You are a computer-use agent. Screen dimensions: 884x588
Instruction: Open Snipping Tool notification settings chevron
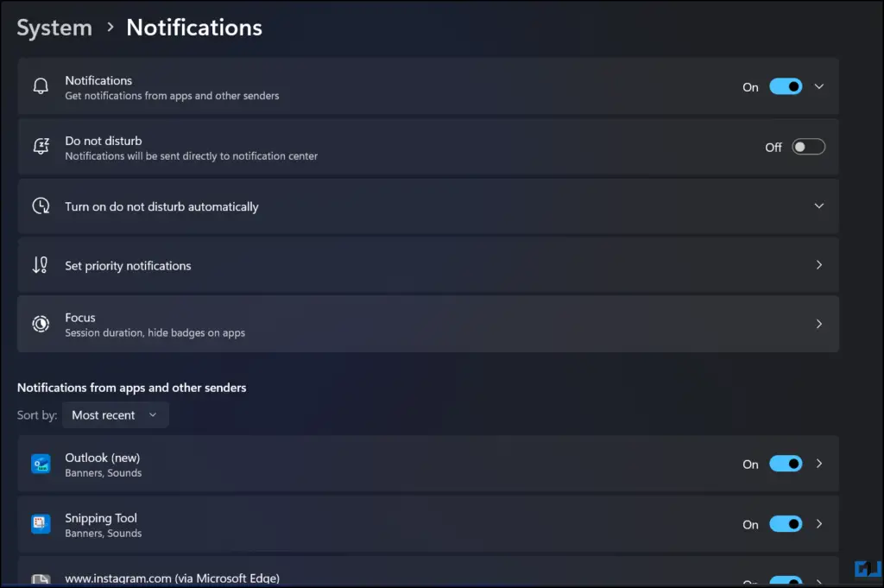[x=818, y=524]
